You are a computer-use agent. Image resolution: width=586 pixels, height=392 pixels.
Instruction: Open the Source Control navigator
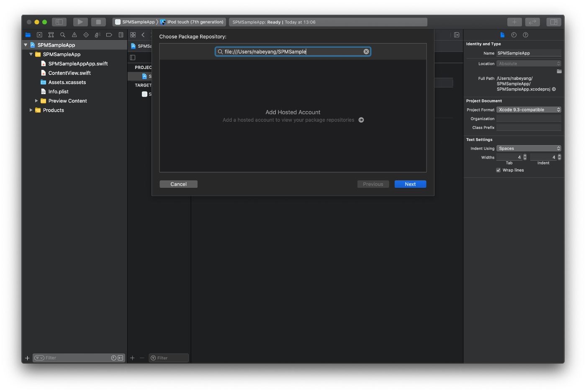click(39, 35)
